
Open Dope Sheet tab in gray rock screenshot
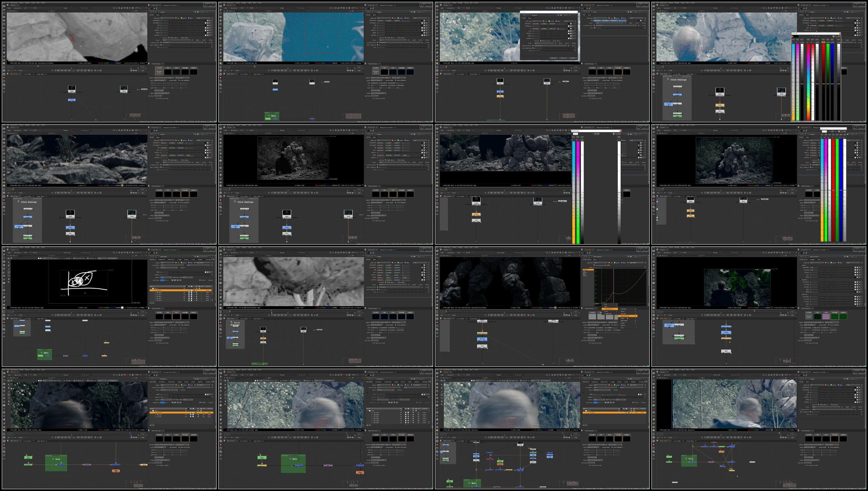[x=40, y=74]
